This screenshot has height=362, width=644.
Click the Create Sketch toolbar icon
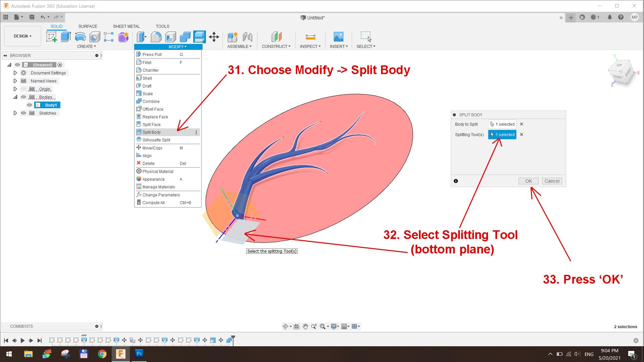click(x=51, y=37)
